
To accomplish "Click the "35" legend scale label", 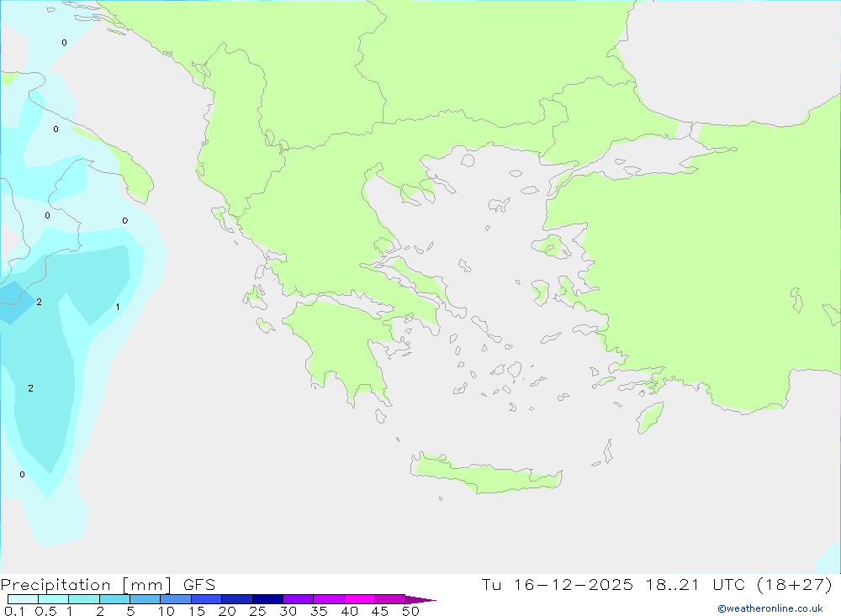I will pos(319,611).
